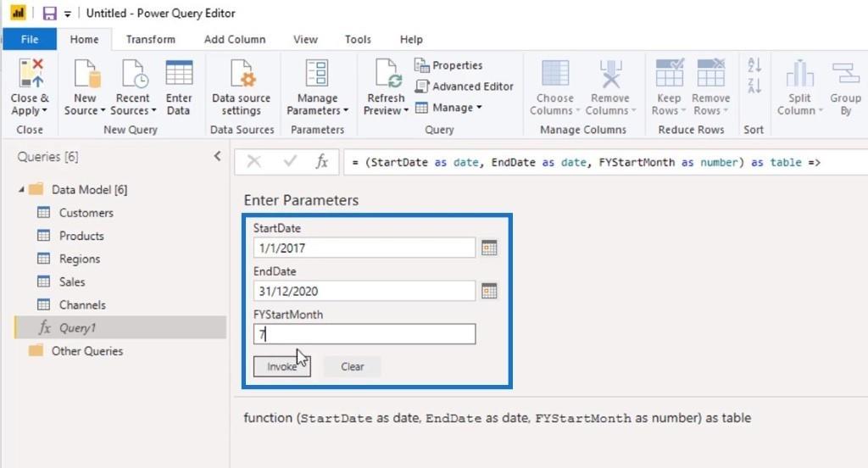Click the Refresh Preview icon
The width and height of the screenshot is (868, 468).
[387, 73]
